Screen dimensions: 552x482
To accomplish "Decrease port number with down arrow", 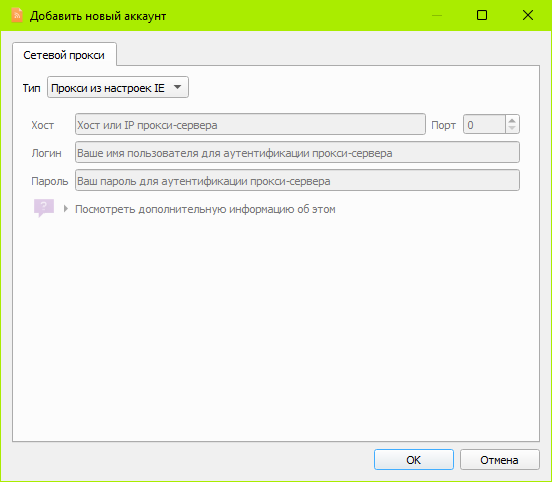I will tap(512, 128).
